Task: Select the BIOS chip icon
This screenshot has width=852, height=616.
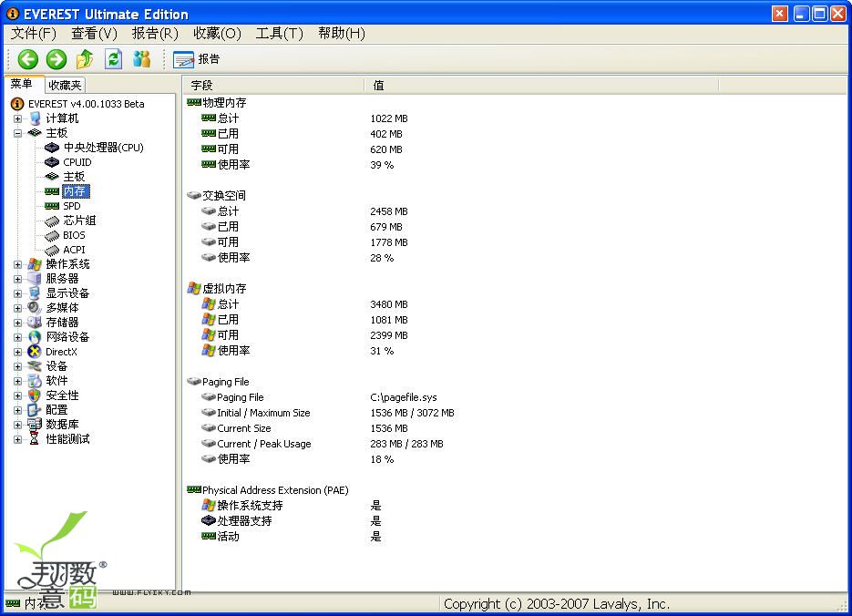Action: 52,235
